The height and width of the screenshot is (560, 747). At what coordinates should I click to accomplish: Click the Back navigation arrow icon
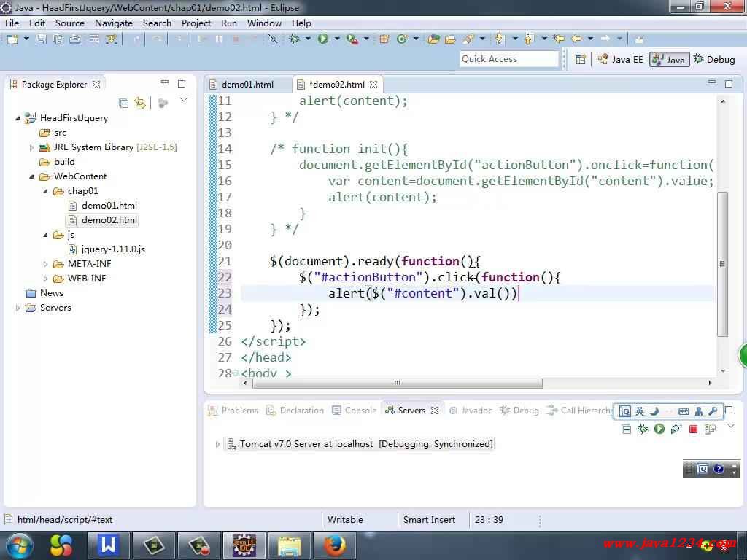[576, 39]
